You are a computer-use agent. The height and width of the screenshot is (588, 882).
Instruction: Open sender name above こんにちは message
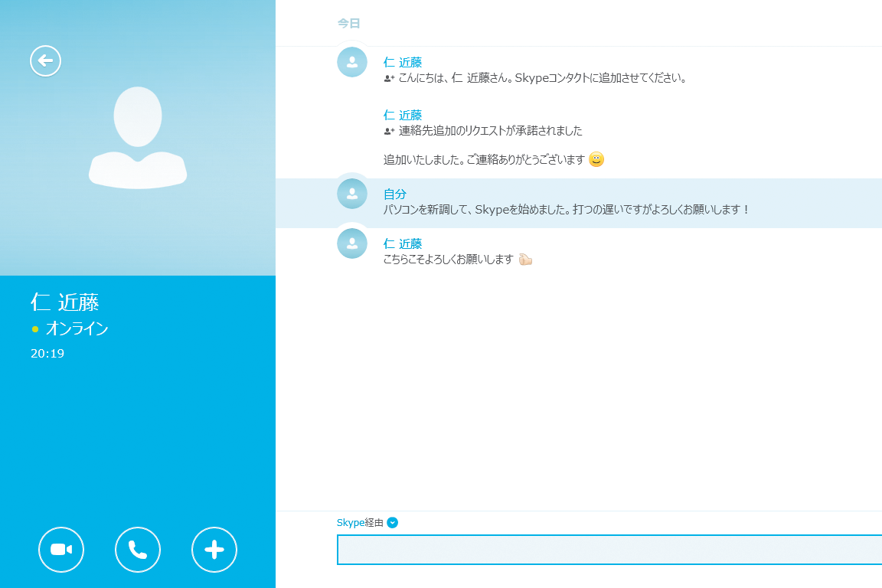[403, 63]
